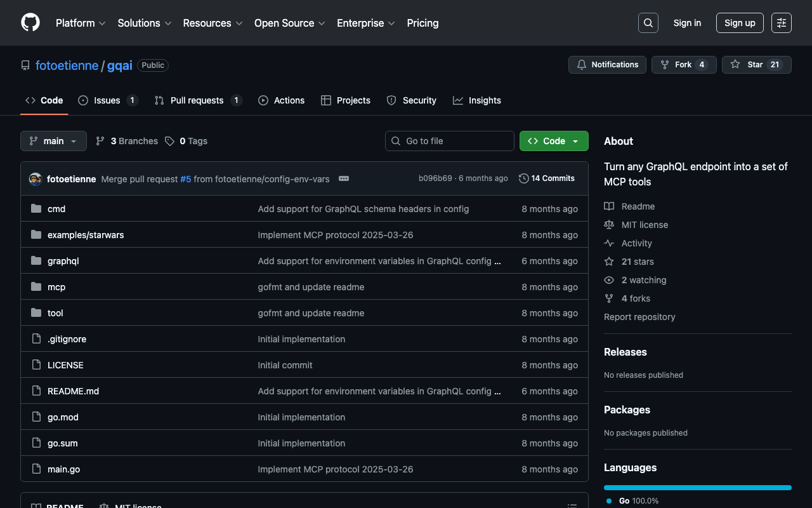Expand the main branch dropdown

pyautogui.click(x=53, y=141)
